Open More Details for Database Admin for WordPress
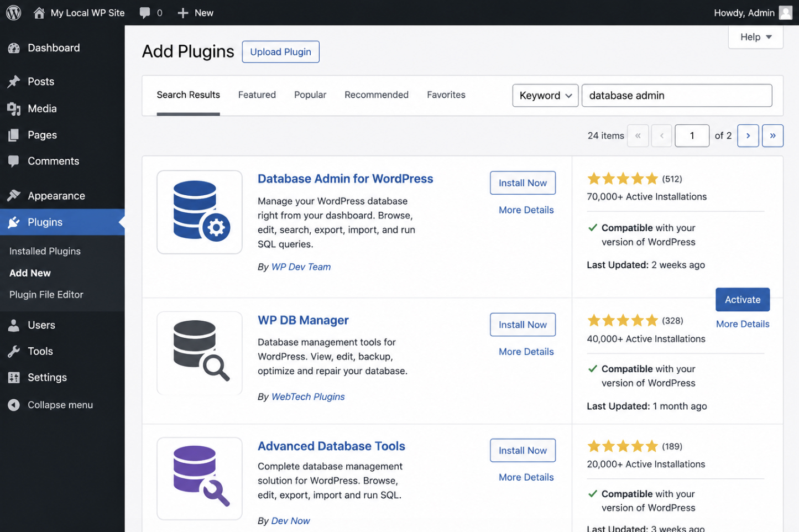The height and width of the screenshot is (532, 799). [x=526, y=210]
